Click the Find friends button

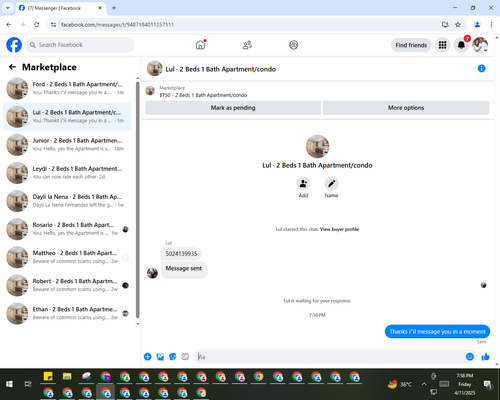click(x=411, y=45)
